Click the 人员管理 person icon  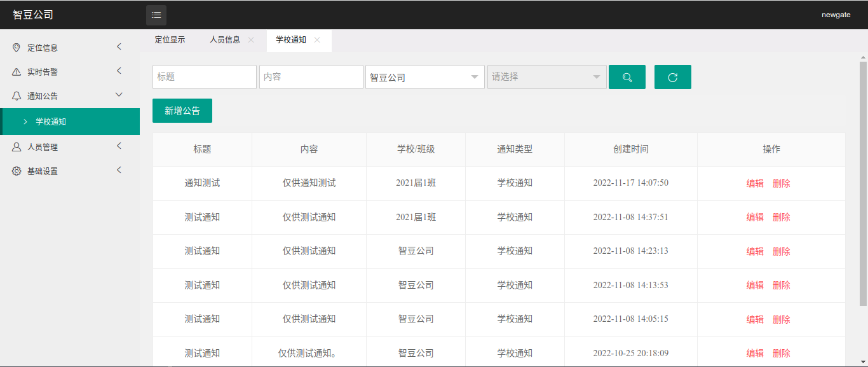17,147
